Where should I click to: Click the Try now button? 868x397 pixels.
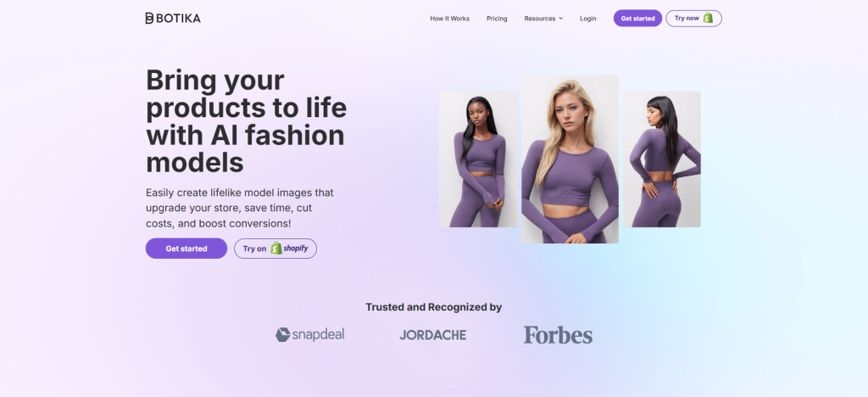coord(693,19)
